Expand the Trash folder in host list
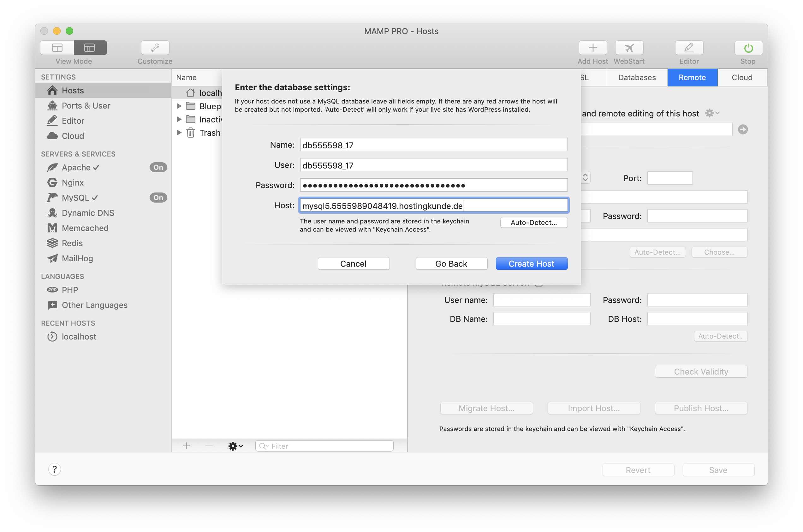Image resolution: width=803 pixels, height=532 pixels. [180, 133]
